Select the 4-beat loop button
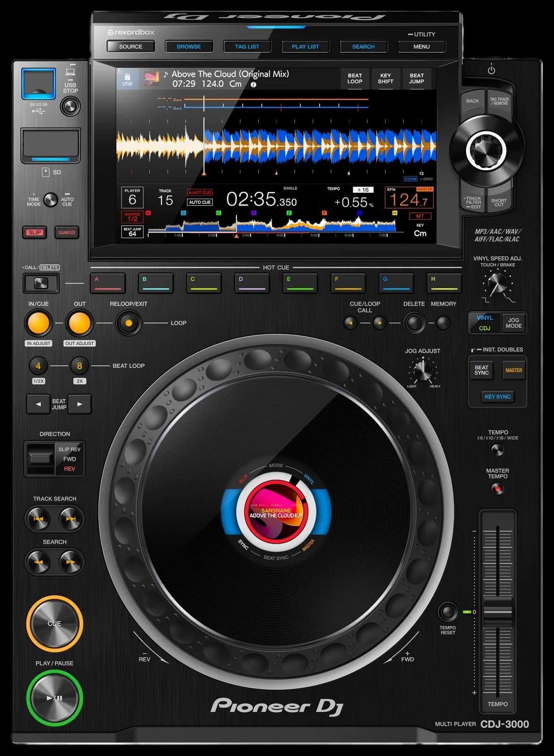The width and height of the screenshot is (554, 756). (38, 366)
